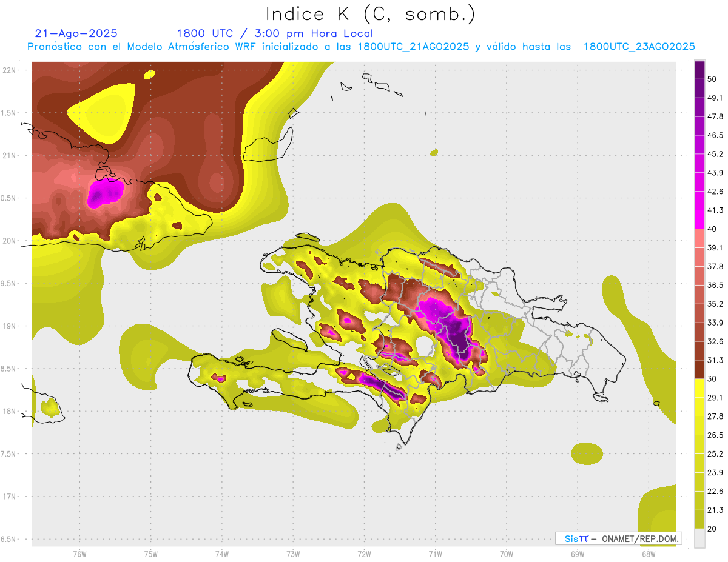
Task: Click the color bar value 43.9
Action: pos(716,173)
